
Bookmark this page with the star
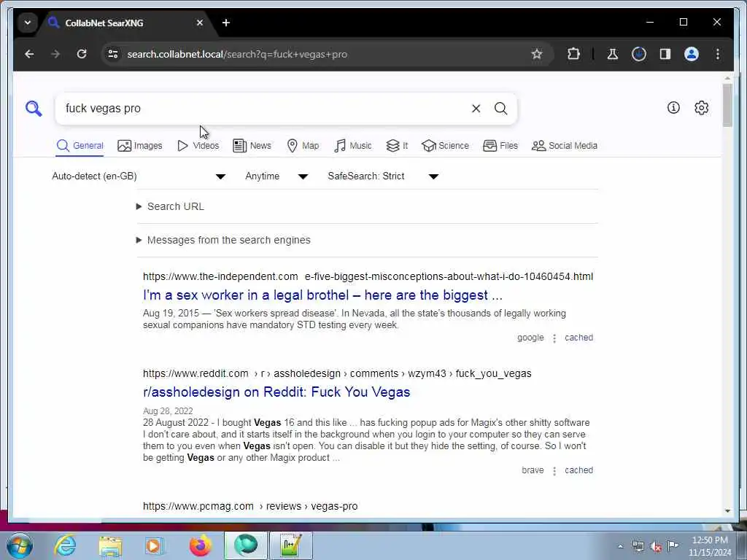pos(537,54)
